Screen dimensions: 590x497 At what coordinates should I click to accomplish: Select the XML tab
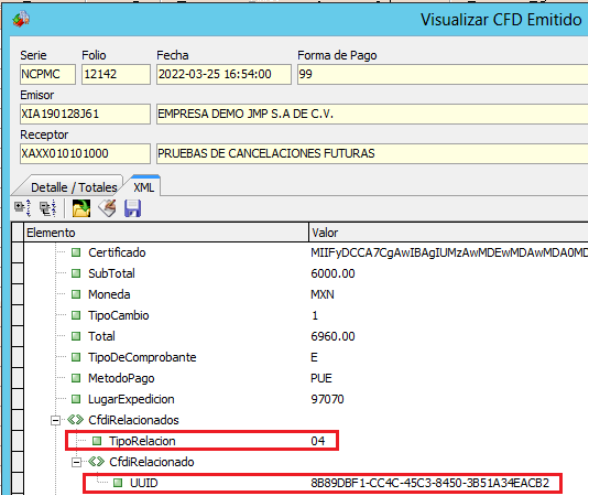[x=144, y=187]
